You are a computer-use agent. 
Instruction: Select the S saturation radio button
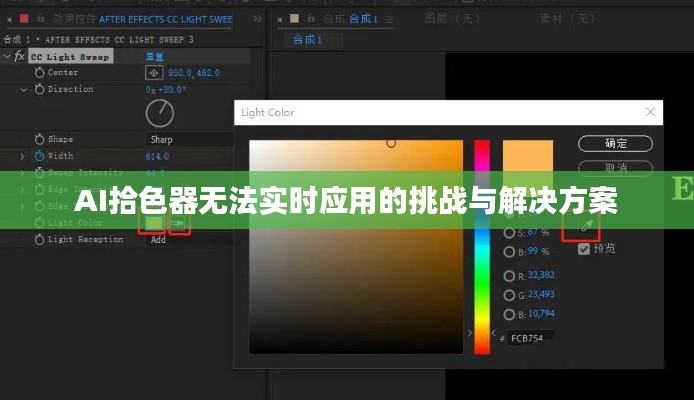click(509, 232)
